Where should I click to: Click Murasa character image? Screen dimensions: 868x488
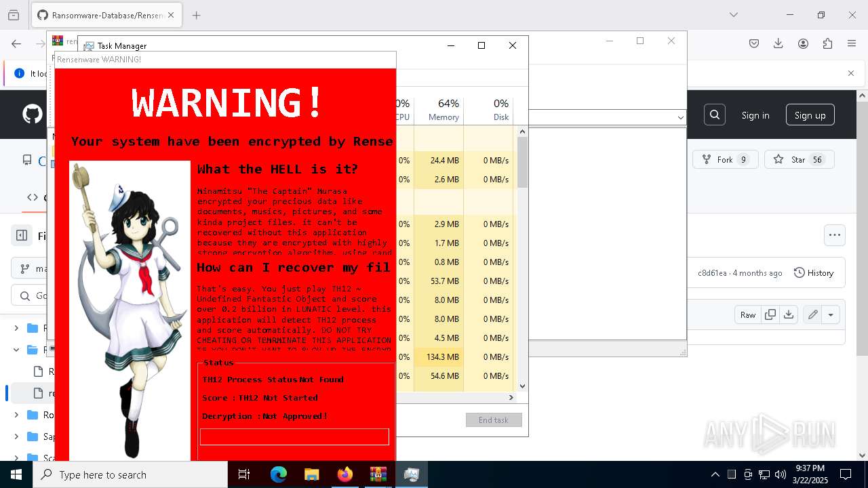130,310
